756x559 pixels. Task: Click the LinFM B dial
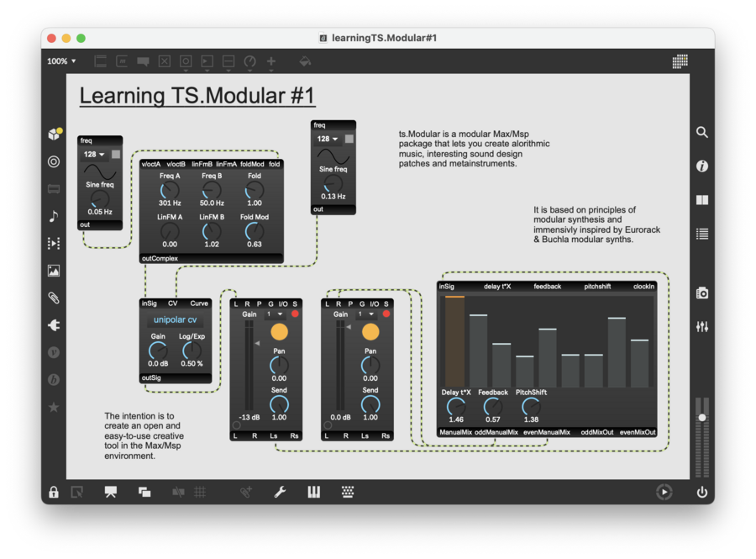pos(212,231)
